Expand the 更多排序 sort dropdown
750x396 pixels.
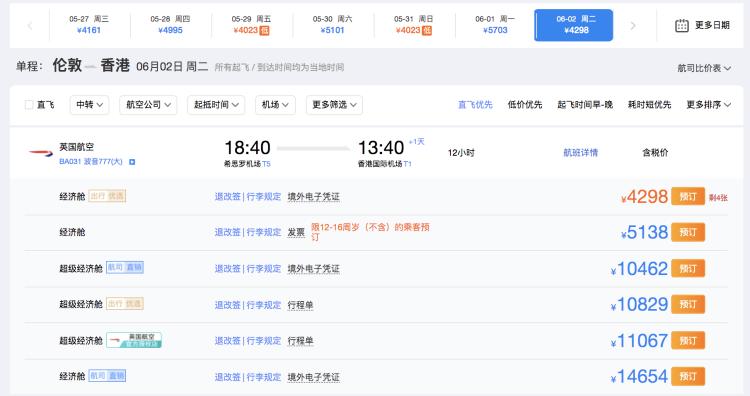[x=708, y=105]
